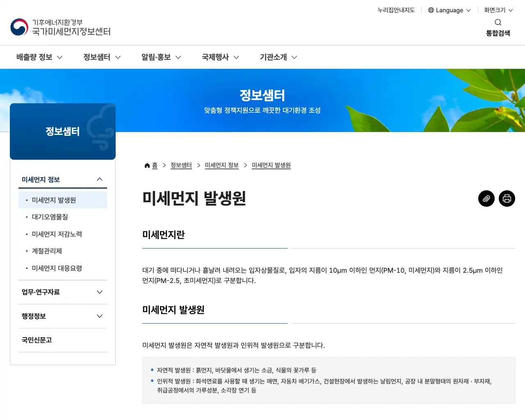Open the 국제행사 menu
525x420 pixels.
pyautogui.click(x=220, y=57)
